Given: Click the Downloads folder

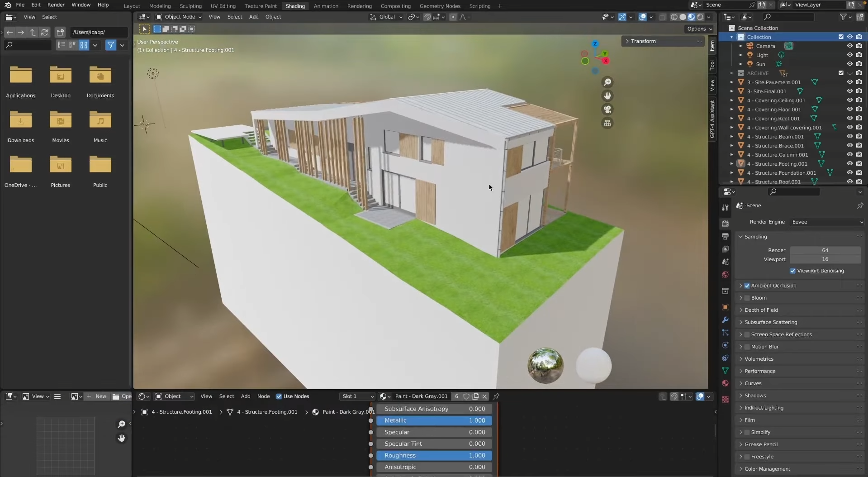Looking at the screenshot, I should pyautogui.click(x=21, y=126).
